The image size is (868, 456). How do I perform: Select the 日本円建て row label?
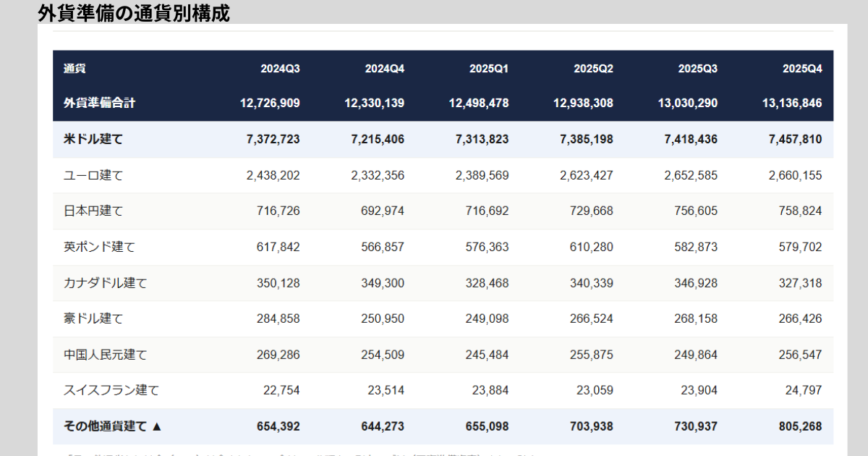(x=93, y=211)
